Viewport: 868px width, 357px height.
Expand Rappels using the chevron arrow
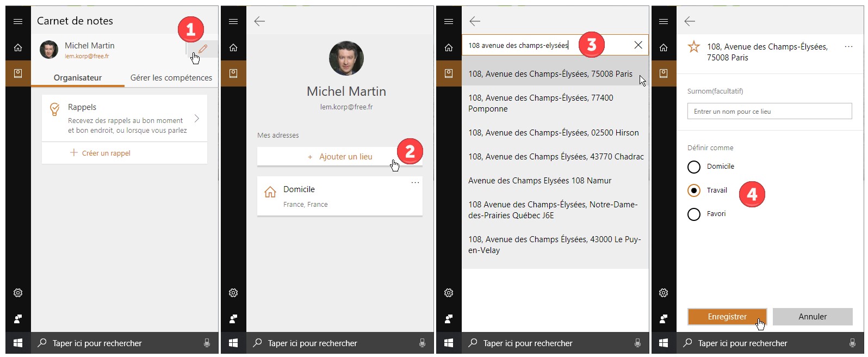point(197,119)
